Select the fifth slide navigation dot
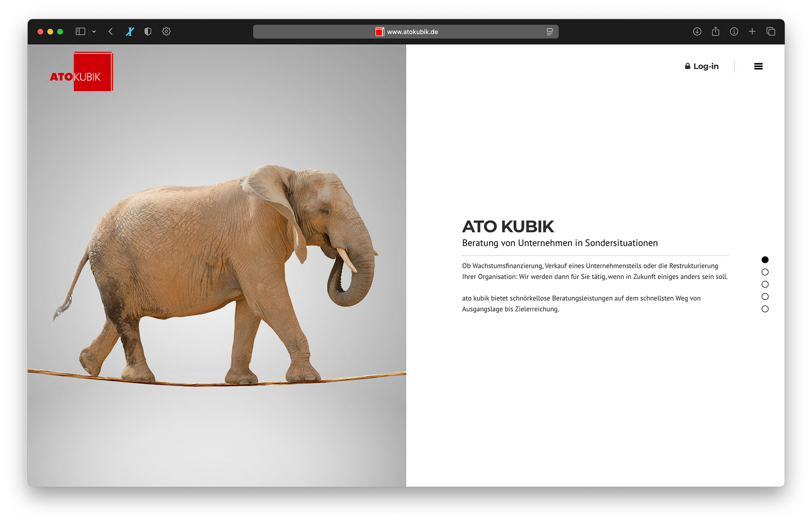This screenshot has height=523, width=812. (765, 309)
